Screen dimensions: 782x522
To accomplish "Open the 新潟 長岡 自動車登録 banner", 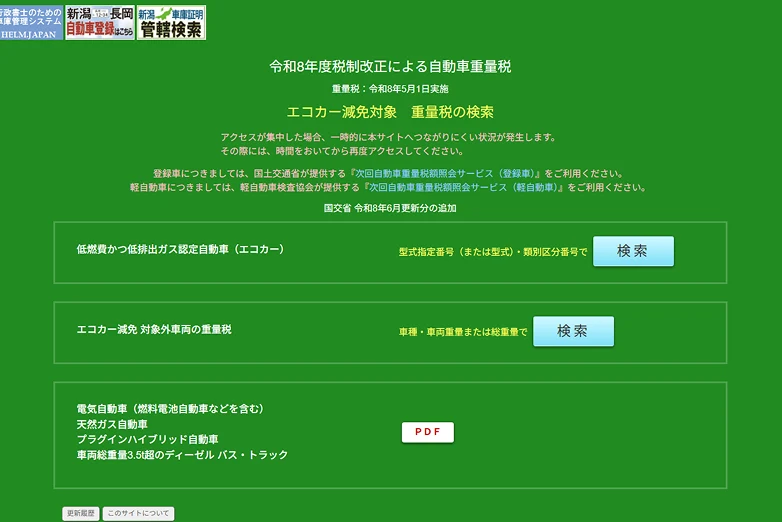I will (100, 22).
